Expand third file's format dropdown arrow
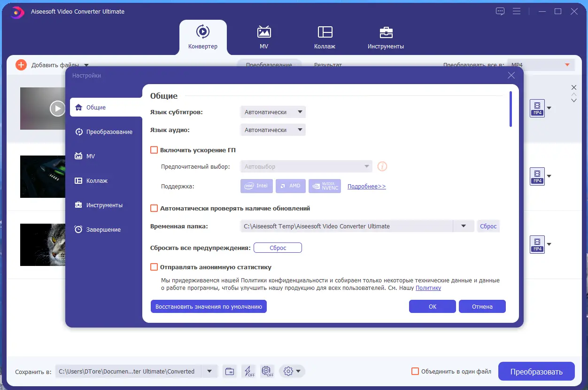This screenshot has width=588, height=390. (x=549, y=244)
